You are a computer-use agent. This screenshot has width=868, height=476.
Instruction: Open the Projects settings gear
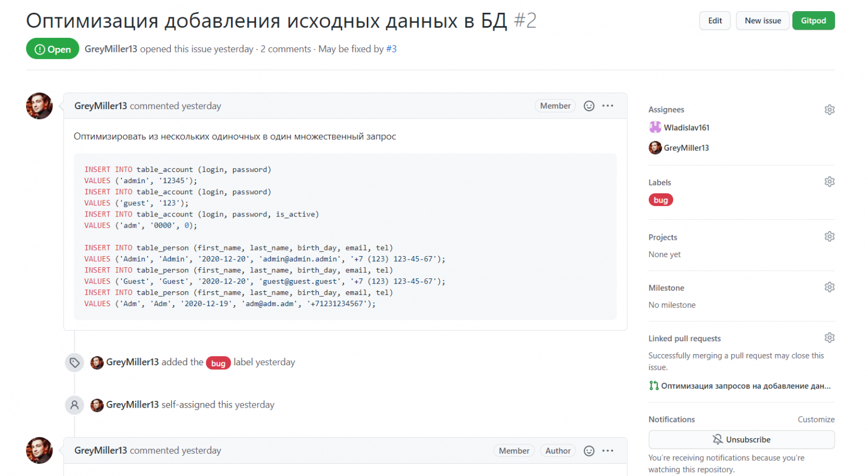pyautogui.click(x=829, y=237)
